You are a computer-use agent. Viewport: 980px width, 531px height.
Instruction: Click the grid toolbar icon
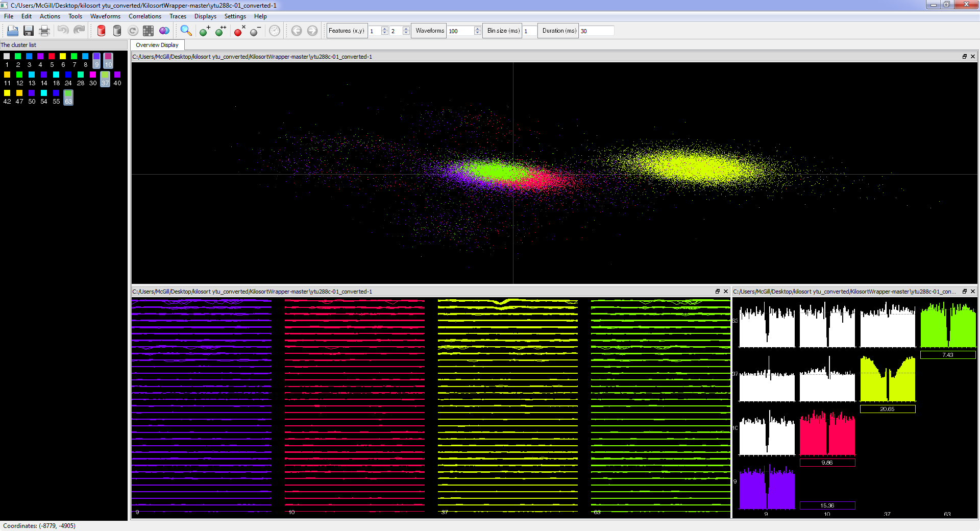(x=148, y=31)
